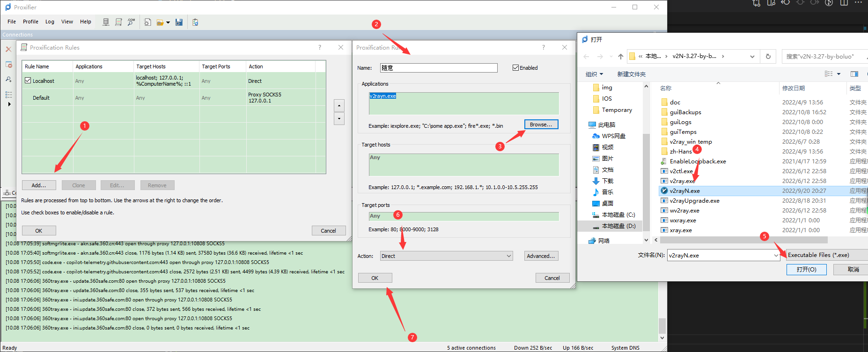Click the Add... button for rules
This screenshot has width=868, height=352.
coord(39,185)
